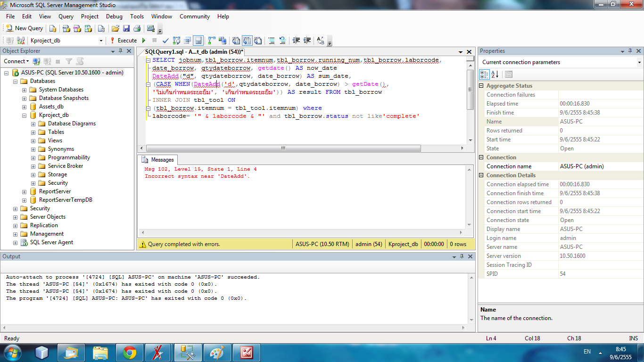Collapse the Connection Details section
The height and width of the screenshot is (362, 644).
(x=482, y=175)
